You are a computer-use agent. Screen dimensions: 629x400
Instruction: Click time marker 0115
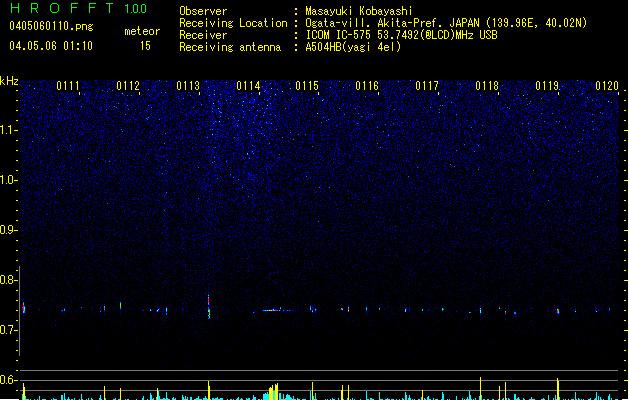(307, 86)
